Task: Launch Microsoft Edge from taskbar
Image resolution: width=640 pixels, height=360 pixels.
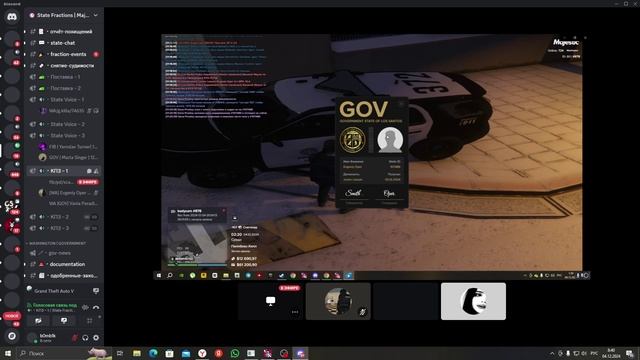Action: coord(153,353)
